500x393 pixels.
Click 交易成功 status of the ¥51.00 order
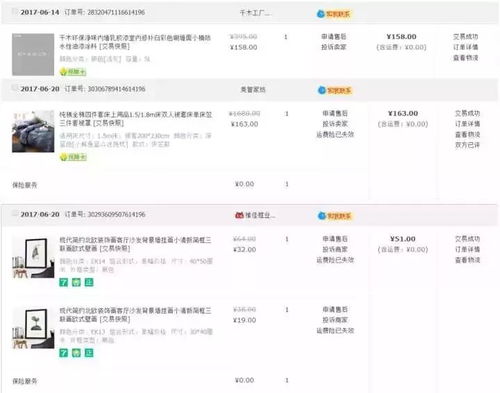(467, 239)
